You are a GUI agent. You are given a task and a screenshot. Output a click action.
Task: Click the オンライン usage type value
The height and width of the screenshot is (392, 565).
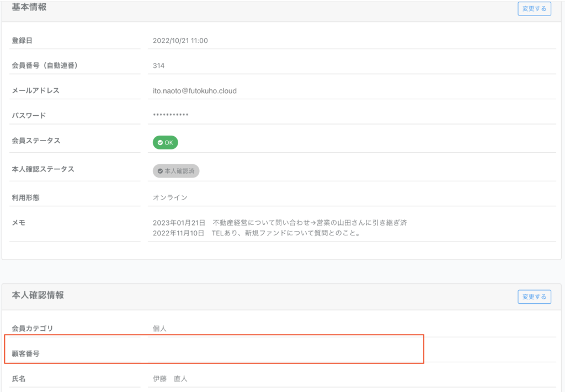pos(170,198)
